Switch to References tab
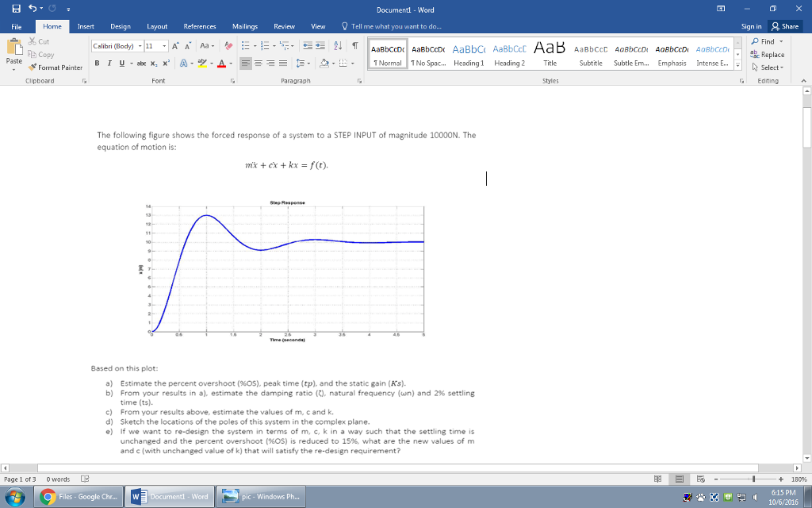The height and width of the screenshot is (508, 812). (199, 26)
